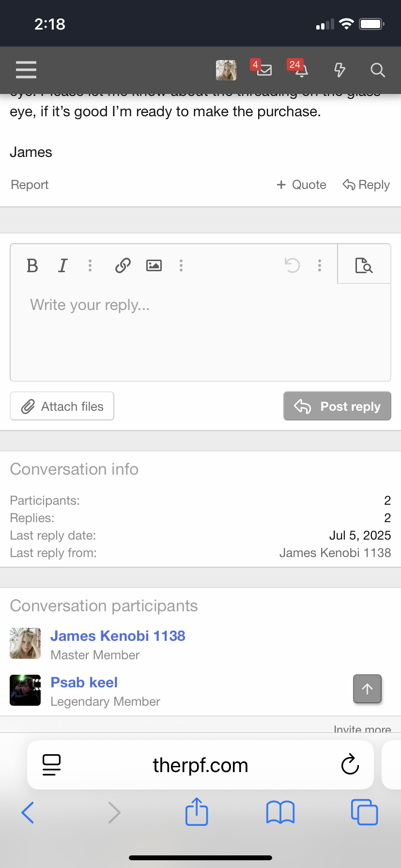Jump to top using the up arrow button
The image size is (401, 868).
click(x=368, y=689)
